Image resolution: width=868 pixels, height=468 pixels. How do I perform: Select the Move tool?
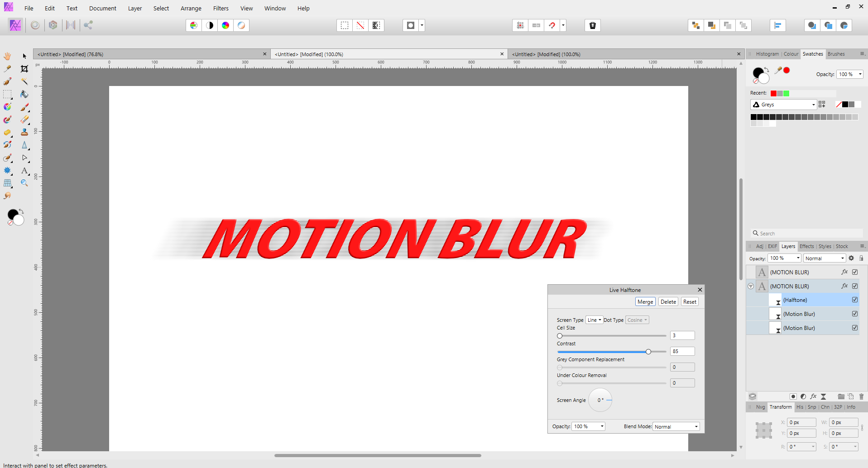[x=24, y=55]
